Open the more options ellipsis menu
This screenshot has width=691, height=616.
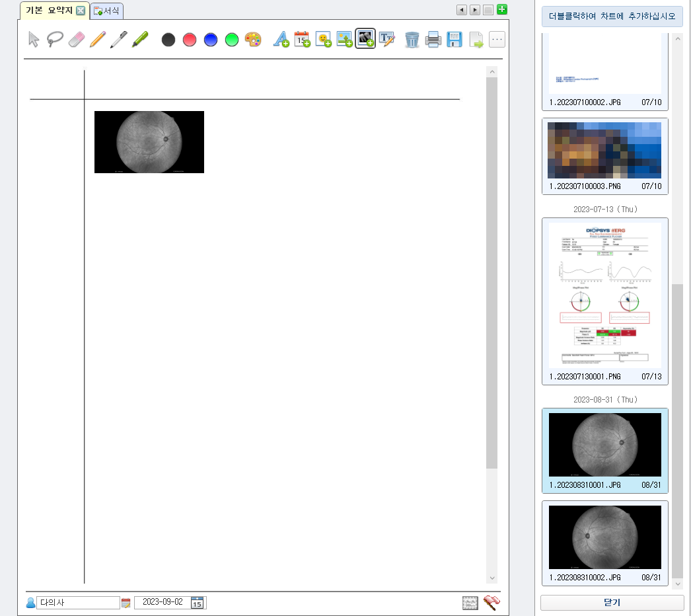(x=497, y=40)
